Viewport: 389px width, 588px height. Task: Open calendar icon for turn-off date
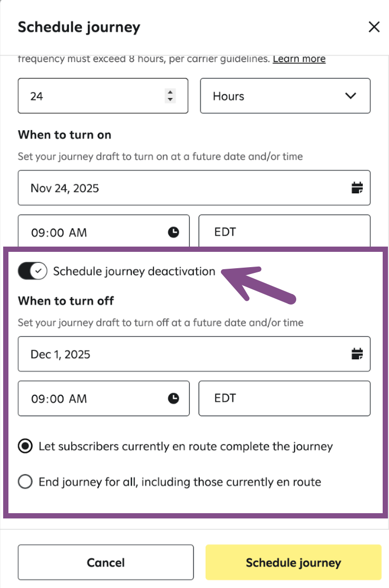point(357,354)
